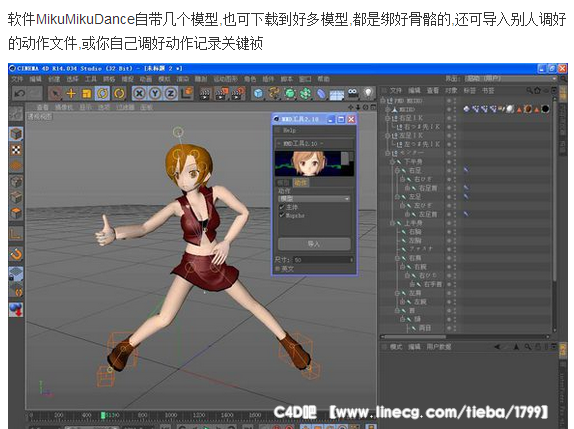Click the make editable icon in left sidebar
This screenshot has height=429, width=574.
tap(16, 114)
